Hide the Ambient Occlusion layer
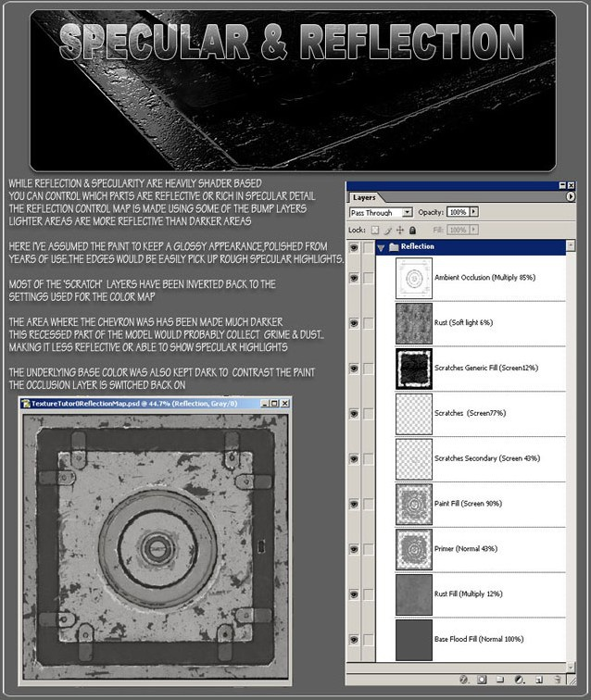The height and width of the screenshot is (700, 591). 354,278
